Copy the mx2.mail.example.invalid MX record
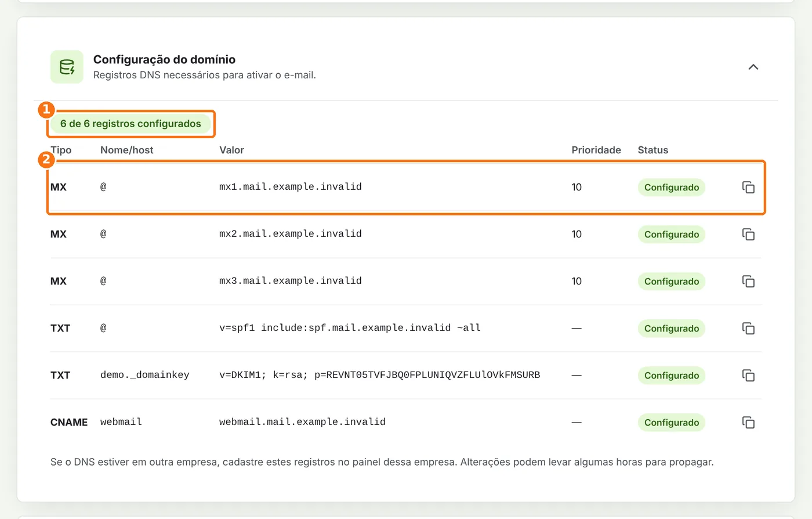Viewport: 812px width, 519px height. pyautogui.click(x=748, y=234)
